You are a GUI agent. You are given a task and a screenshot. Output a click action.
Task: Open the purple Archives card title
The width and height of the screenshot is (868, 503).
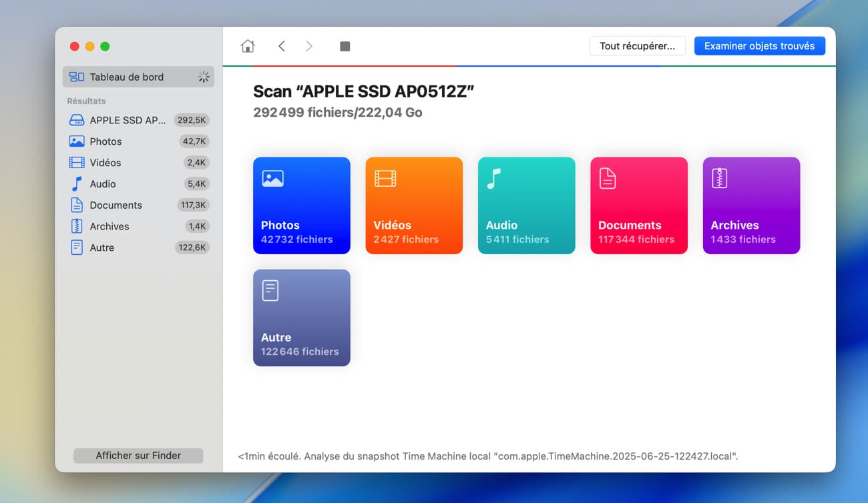click(735, 225)
